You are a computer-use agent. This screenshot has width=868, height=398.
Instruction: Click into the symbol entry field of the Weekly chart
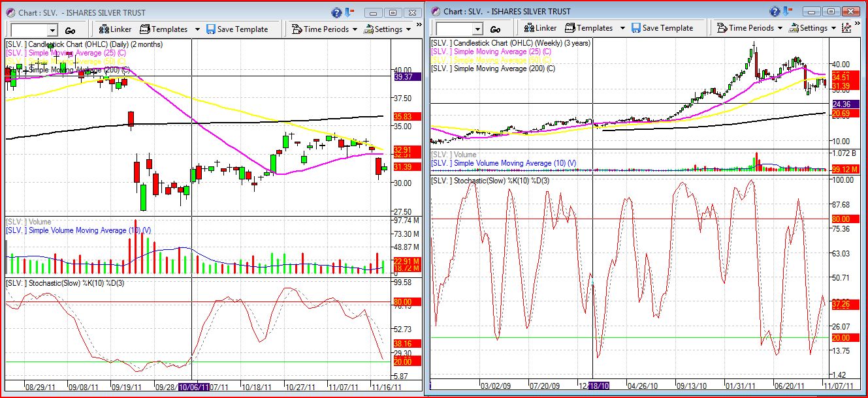point(454,29)
